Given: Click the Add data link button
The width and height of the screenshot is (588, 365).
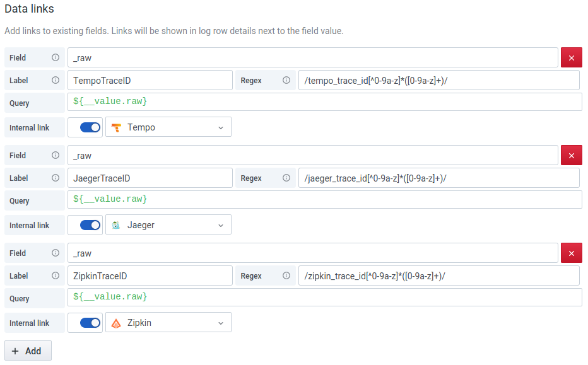Looking at the screenshot, I should (x=28, y=351).
